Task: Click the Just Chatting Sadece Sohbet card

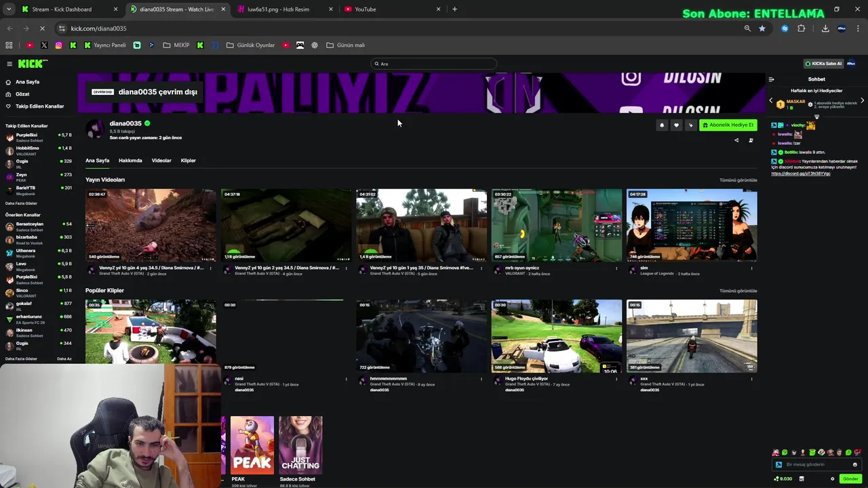Action: [300, 445]
